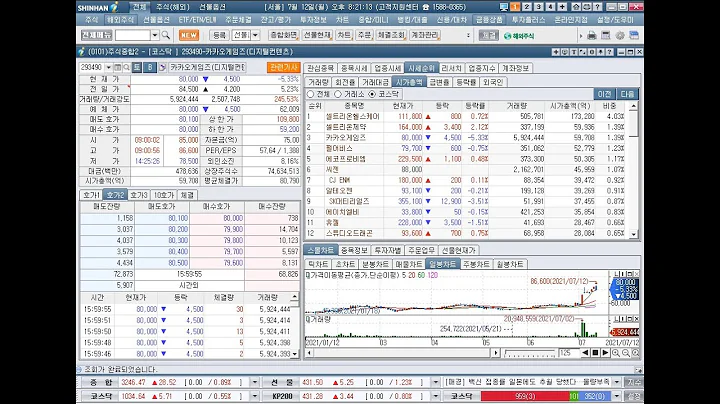The image size is (720, 404).
Task: Switch to virtual screen number 2
Action: pos(527,7)
